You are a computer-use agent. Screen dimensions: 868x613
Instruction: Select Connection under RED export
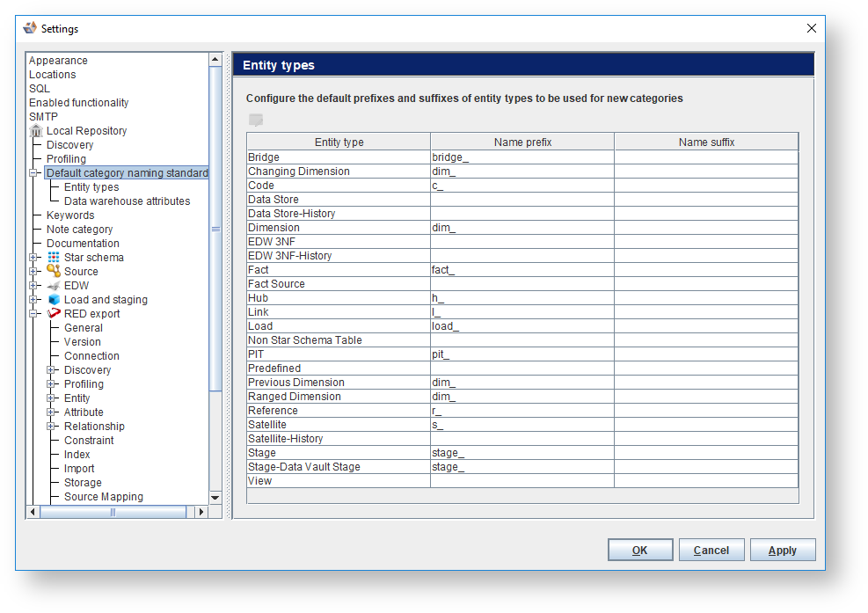[91, 356]
